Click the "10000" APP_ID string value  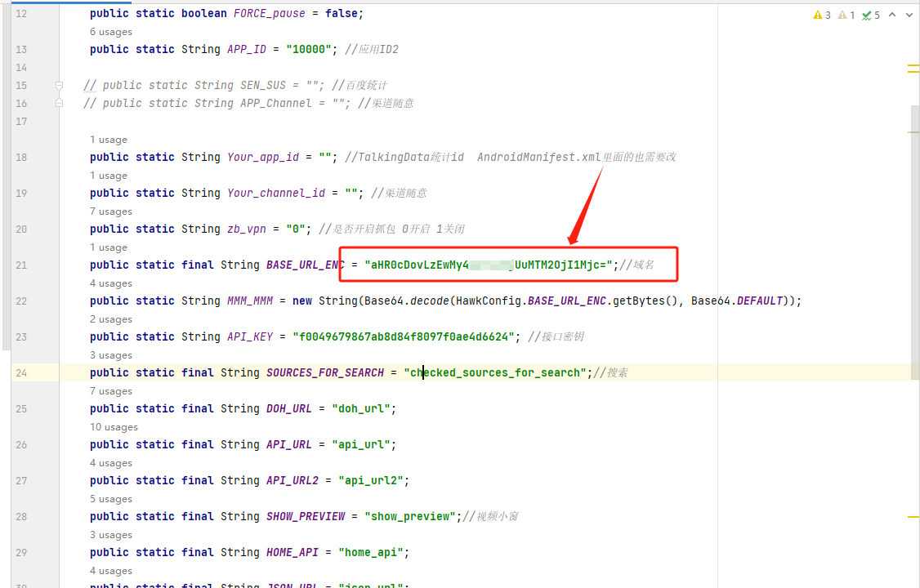click(x=309, y=49)
